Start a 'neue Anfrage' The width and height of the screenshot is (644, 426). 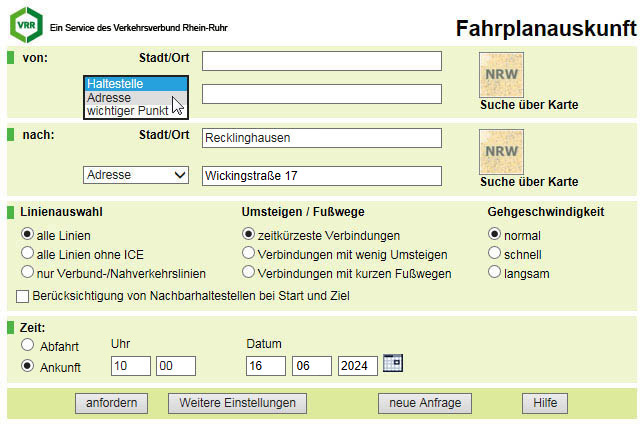tap(425, 403)
